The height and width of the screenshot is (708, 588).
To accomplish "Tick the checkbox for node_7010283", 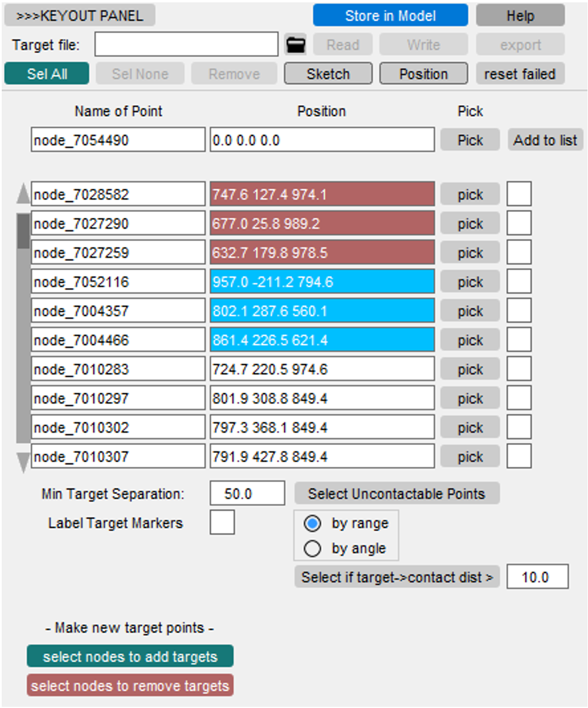I will point(519,369).
